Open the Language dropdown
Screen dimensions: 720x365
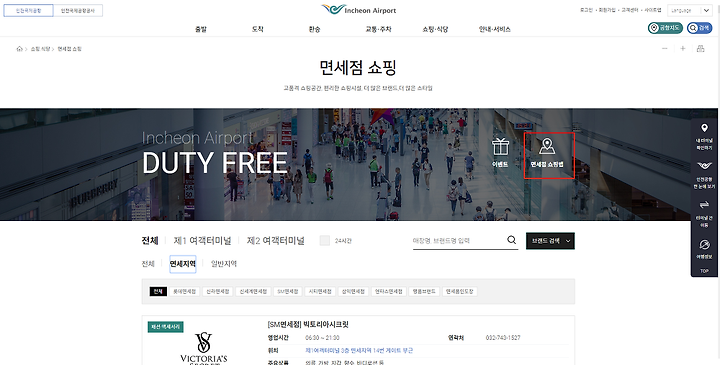(x=690, y=10)
